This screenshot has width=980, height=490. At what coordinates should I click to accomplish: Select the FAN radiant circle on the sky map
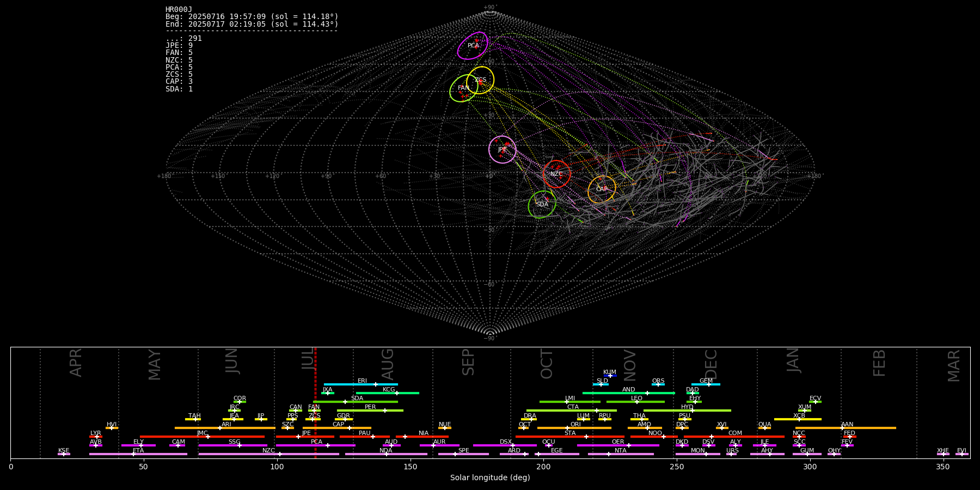[464, 88]
